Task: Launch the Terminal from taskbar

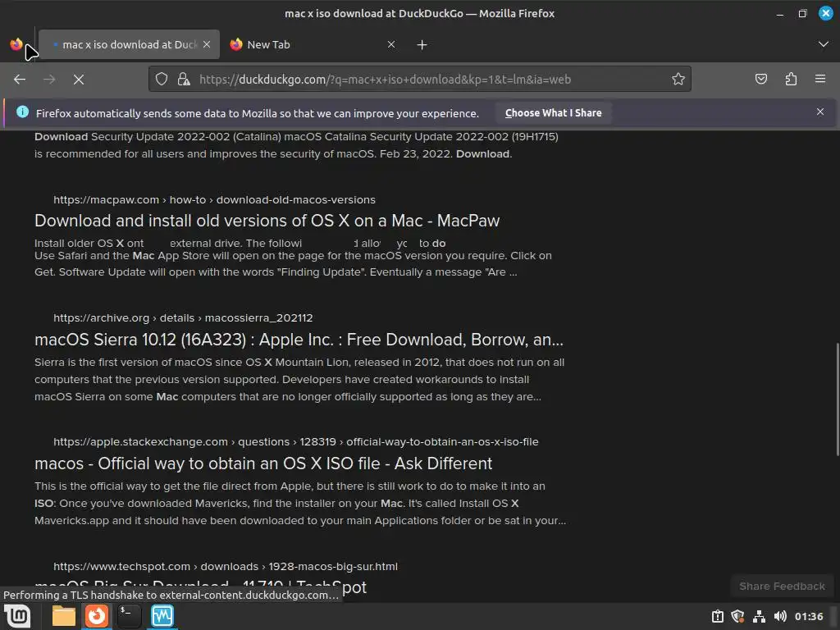Action: (x=129, y=616)
